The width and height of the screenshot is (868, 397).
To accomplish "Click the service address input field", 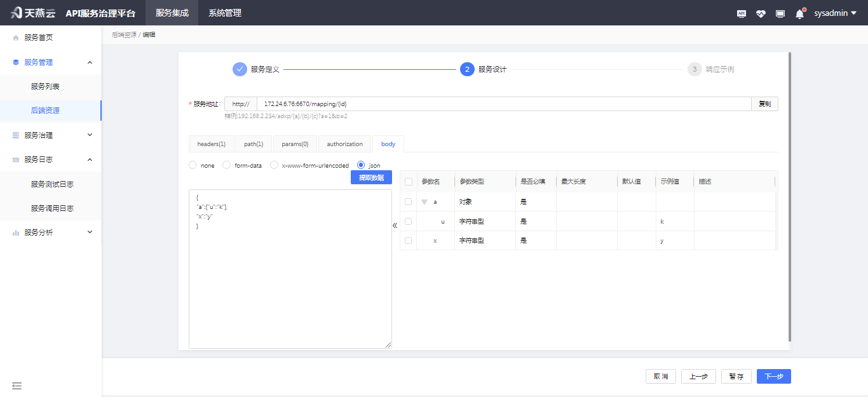I will [x=504, y=104].
